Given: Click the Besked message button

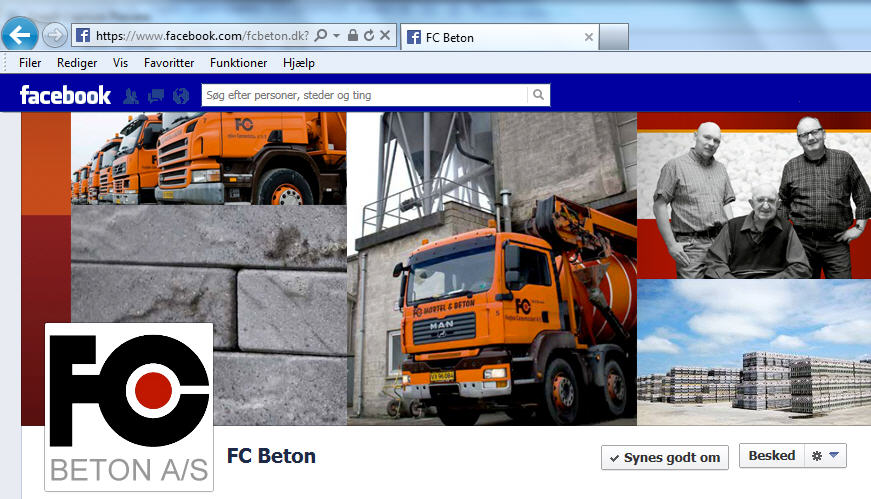Looking at the screenshot, I should tap(772, 456).
